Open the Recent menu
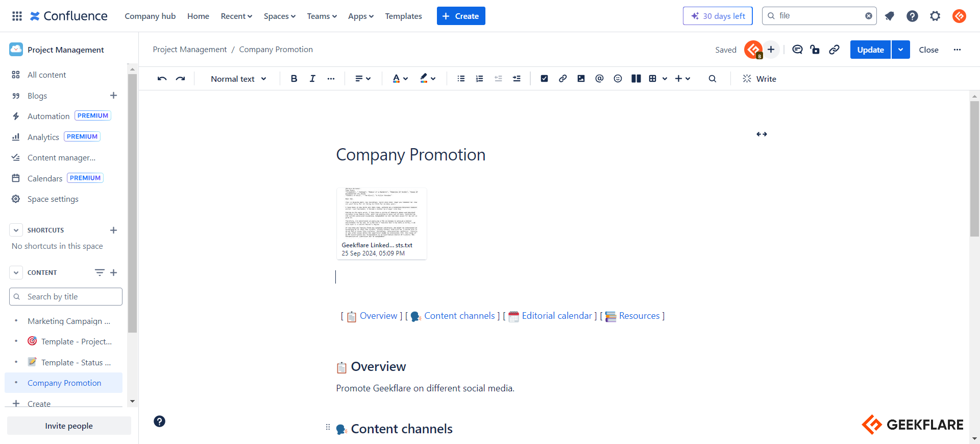 point(236,16)
